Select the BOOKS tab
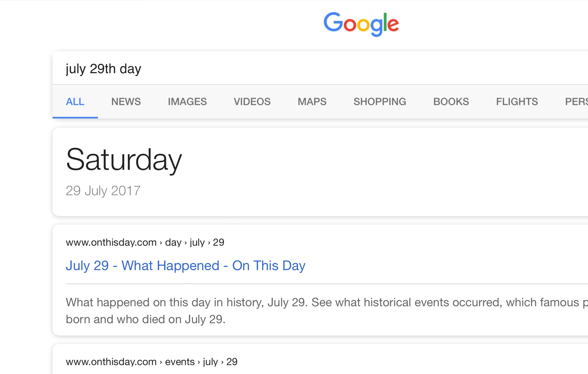The image size is (588, 374). click(x=451, y=102)
